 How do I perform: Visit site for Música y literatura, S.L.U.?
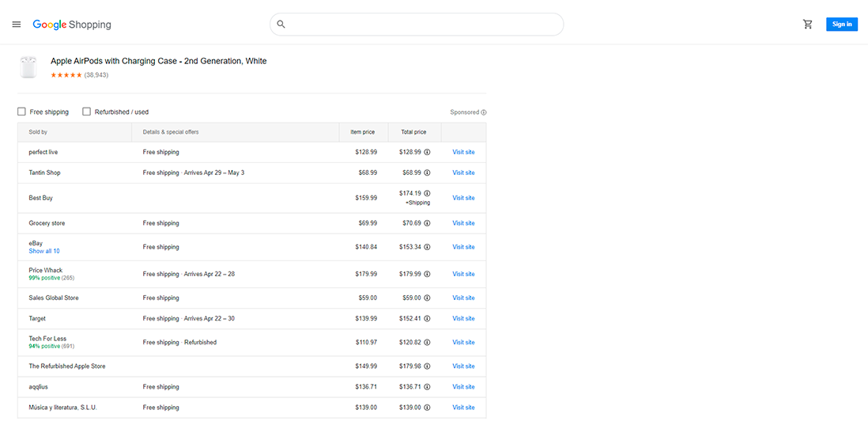[x=463, y=408]
